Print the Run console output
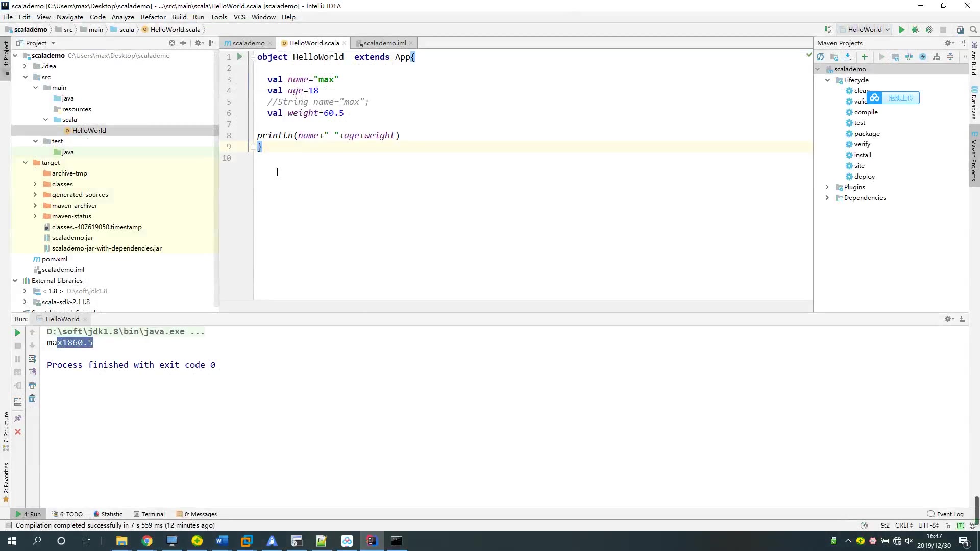980x551 pixels. click(32, 386)
